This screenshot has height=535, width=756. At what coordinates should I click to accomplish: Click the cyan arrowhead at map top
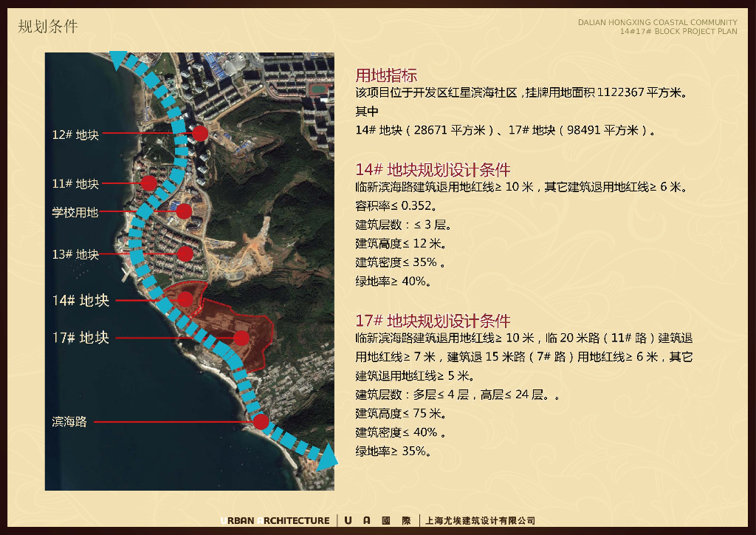point(118,59)
